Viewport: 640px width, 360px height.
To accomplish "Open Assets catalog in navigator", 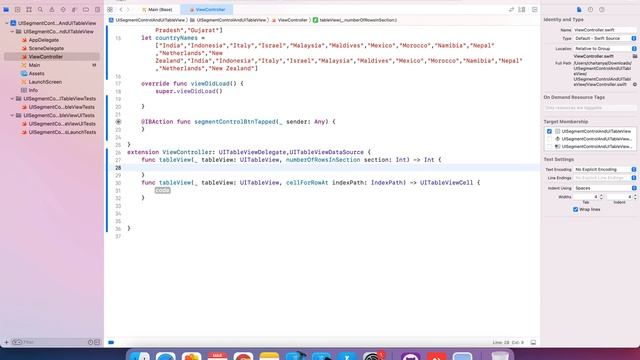I will 36,73.
